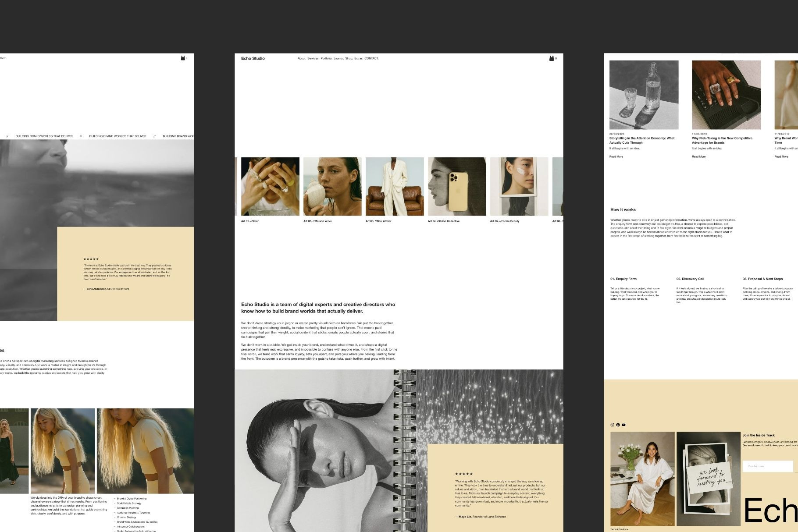Click 'Campaign Planning' list item
The height and width of the screenshot is (532, 798).
(x=128, y=508)
